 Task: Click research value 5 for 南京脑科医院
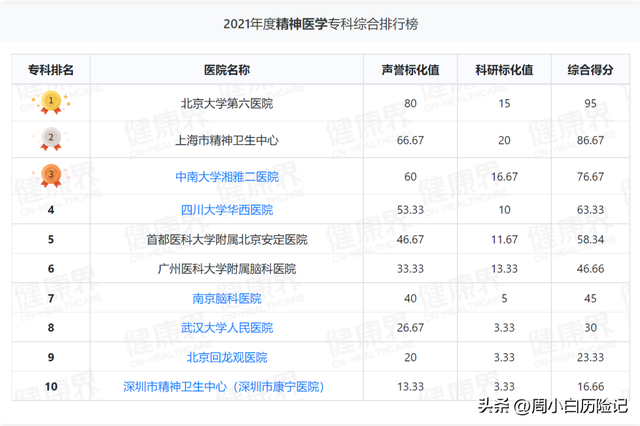coord(504,298)
